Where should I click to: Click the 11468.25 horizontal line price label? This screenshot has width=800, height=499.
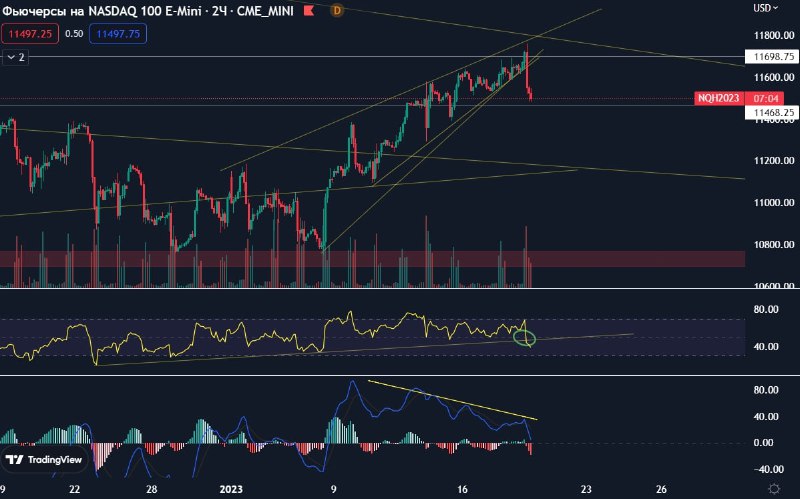(772, 112)
